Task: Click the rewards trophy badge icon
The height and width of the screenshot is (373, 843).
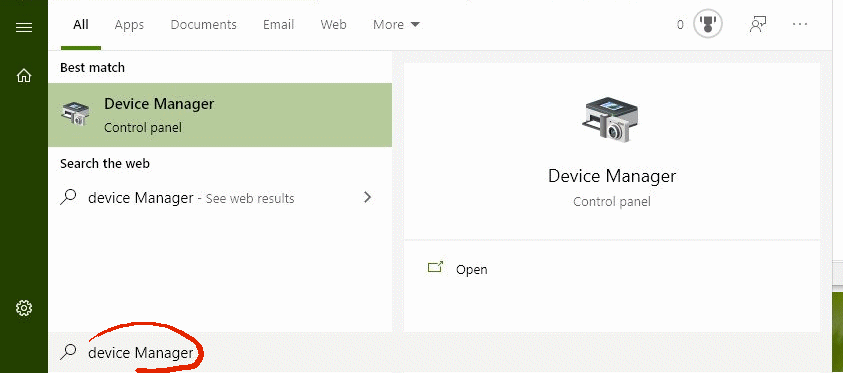Action: coord(708,25)
